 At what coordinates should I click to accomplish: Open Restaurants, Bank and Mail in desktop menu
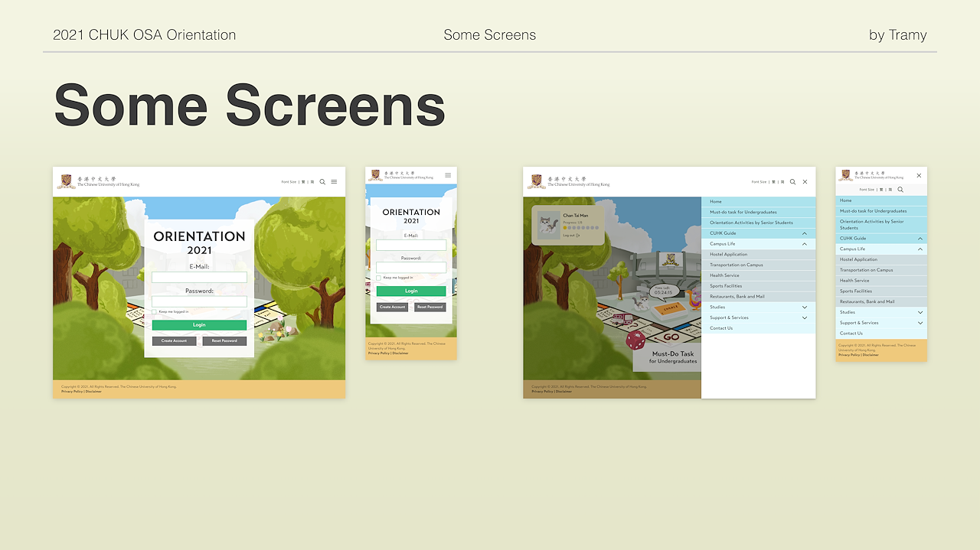click(758, 296)
